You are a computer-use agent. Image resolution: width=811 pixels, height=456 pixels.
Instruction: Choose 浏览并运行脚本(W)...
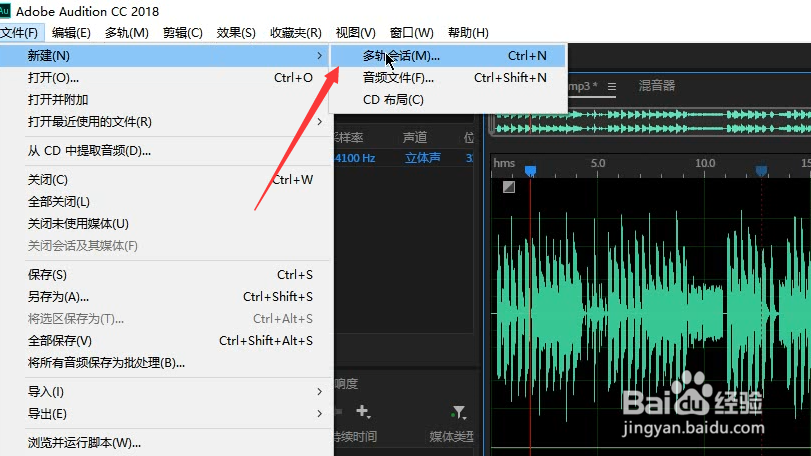tap(166, 443)
